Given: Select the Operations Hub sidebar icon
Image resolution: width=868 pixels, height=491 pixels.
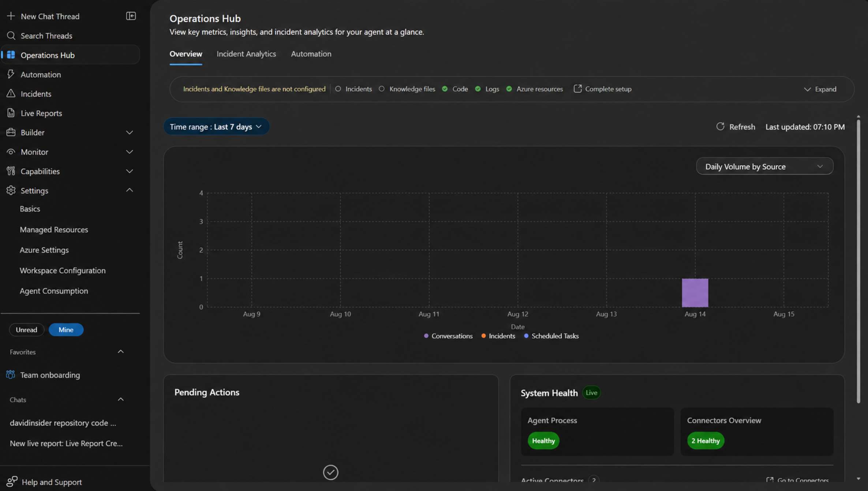Looking at the screenshot, I should (11, 55).
